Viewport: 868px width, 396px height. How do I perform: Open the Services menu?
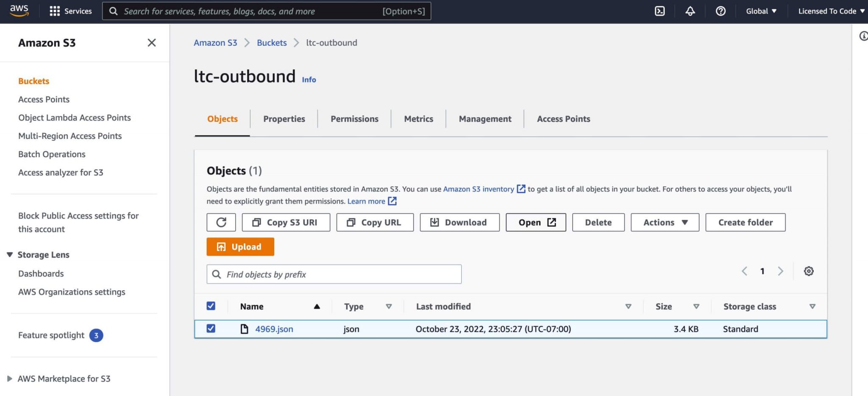[70, 11]
